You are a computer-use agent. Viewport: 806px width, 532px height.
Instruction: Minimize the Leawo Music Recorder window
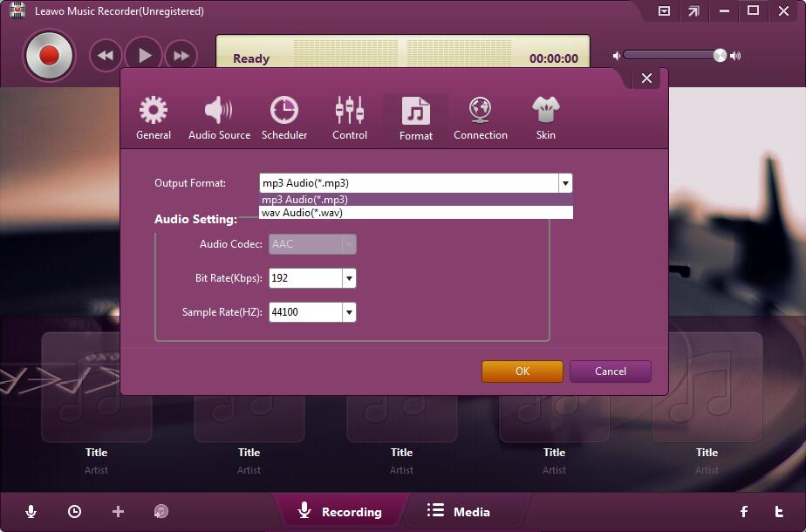click(724, 10)
